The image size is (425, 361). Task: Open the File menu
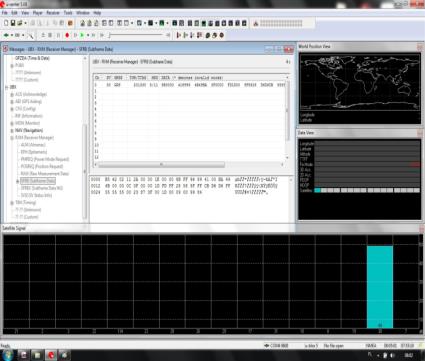(5, 13)
